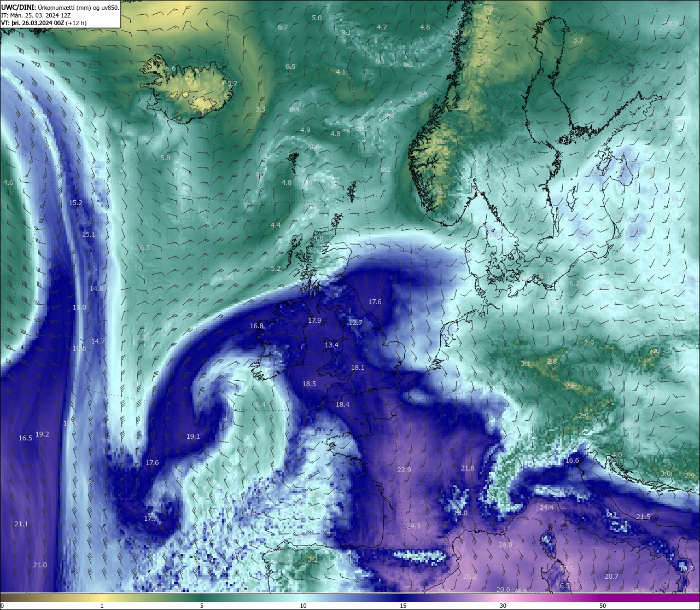Click the legend tick label '0'
Screen dimensions: 700x610
click(x=2, y=606)
